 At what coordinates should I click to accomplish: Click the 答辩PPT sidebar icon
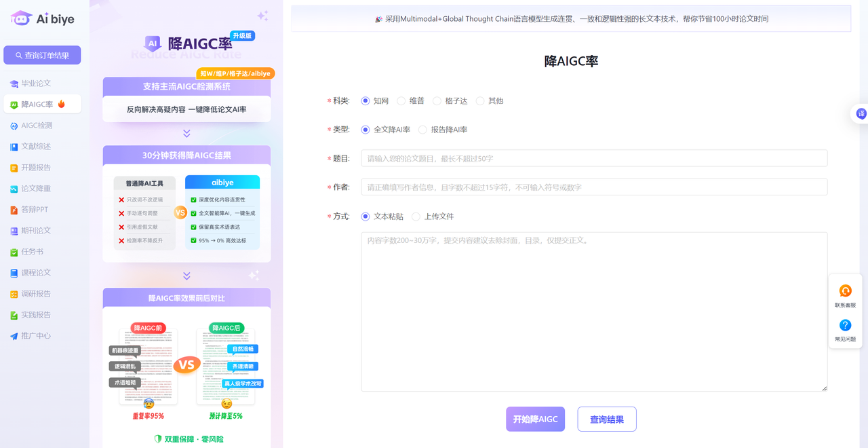(x=14, y=210)
